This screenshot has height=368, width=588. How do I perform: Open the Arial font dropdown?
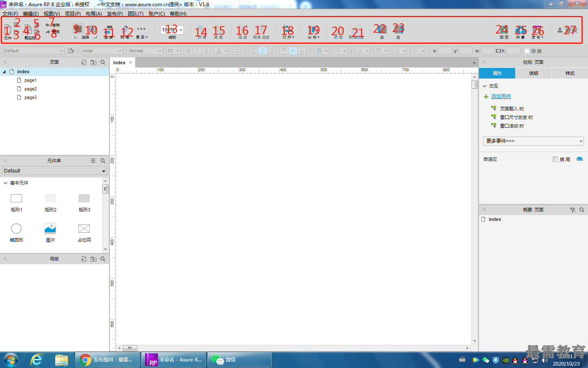point(102,51)
